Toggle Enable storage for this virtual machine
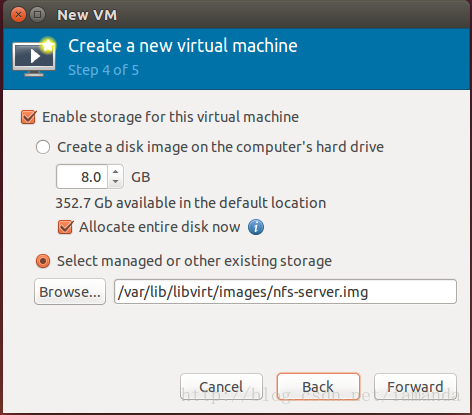472x415 pixels. coord(29,117)
